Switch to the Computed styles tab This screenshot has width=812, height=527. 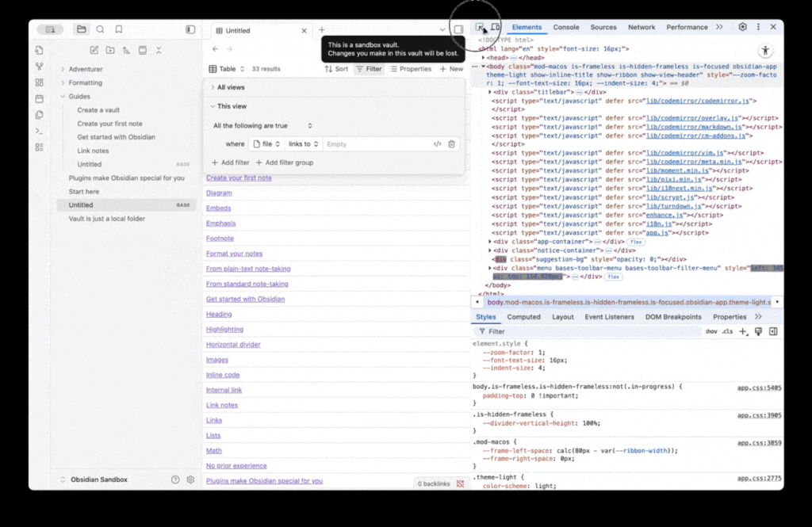coord(523,317)
